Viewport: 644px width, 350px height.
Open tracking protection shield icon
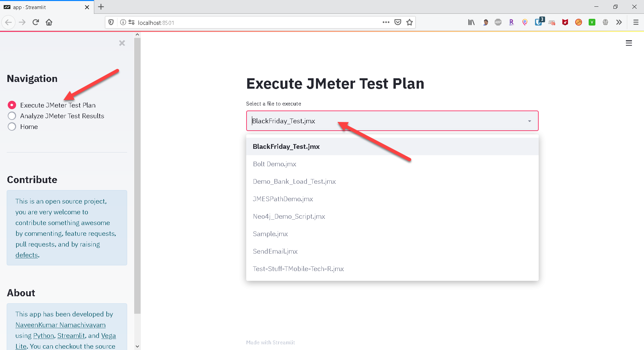click(x=111, y=23)
